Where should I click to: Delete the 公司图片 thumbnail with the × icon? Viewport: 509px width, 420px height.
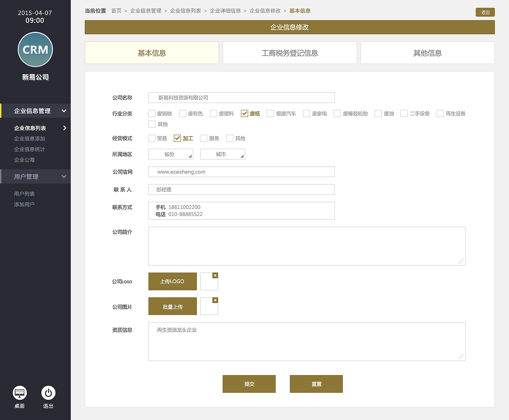click(215, 300)
